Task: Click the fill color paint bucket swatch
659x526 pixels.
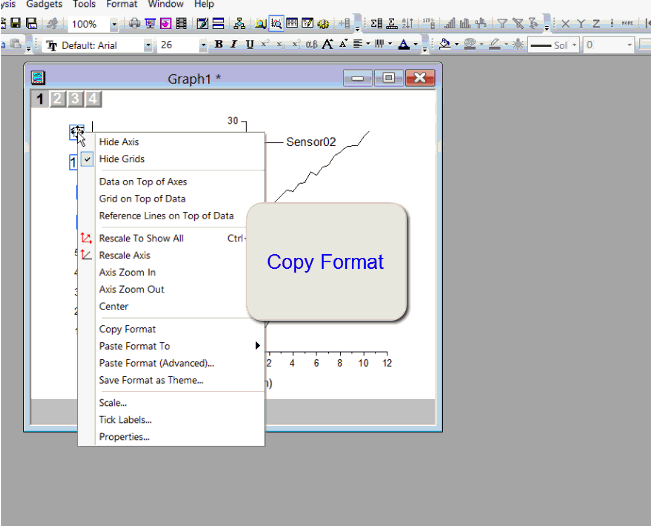Action: (x=445, y=44)
